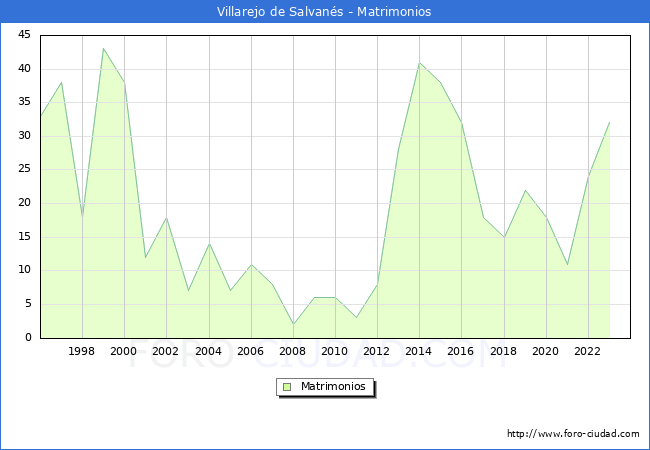Viewport: 650px width, 450px height.
Task: Select the 2008 x-axis label
Action: pos(293,352)
